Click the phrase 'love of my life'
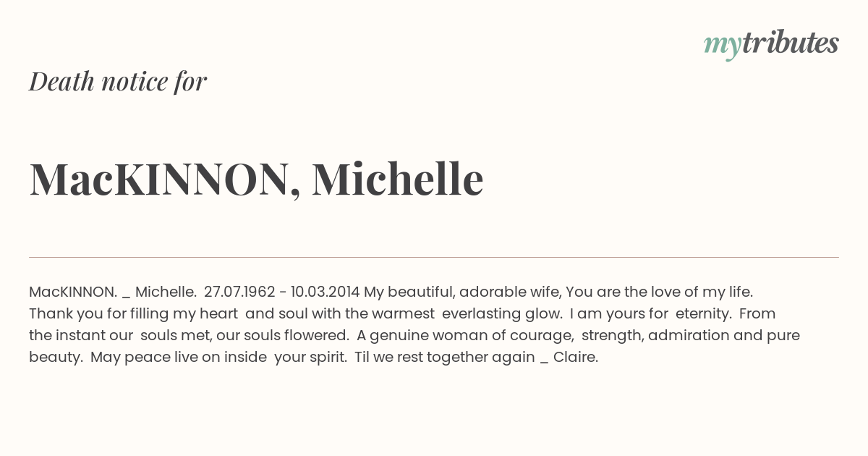The width and height of the screenshot is (868, 456). click(700, 292)
